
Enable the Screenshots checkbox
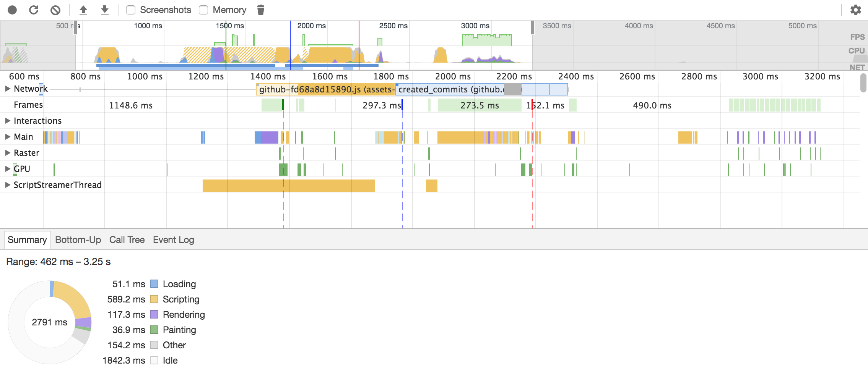pyautogui.click(x=131, y=10)
